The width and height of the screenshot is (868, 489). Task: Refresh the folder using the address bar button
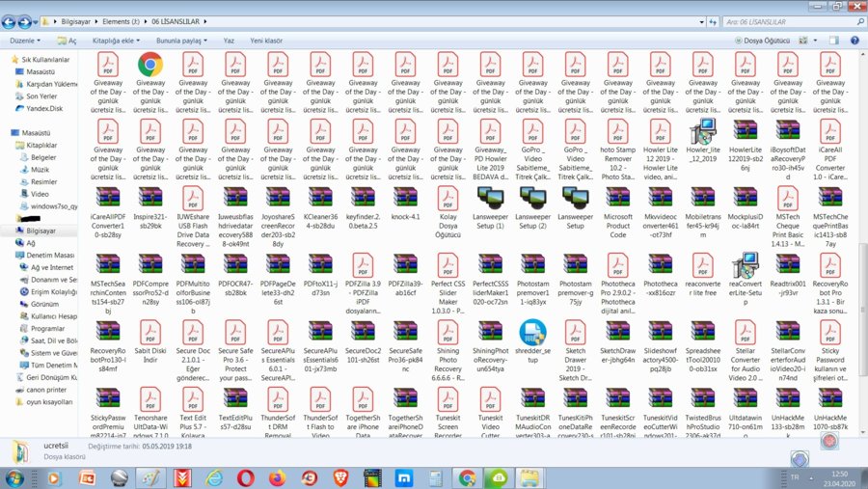tap(713, 22)
